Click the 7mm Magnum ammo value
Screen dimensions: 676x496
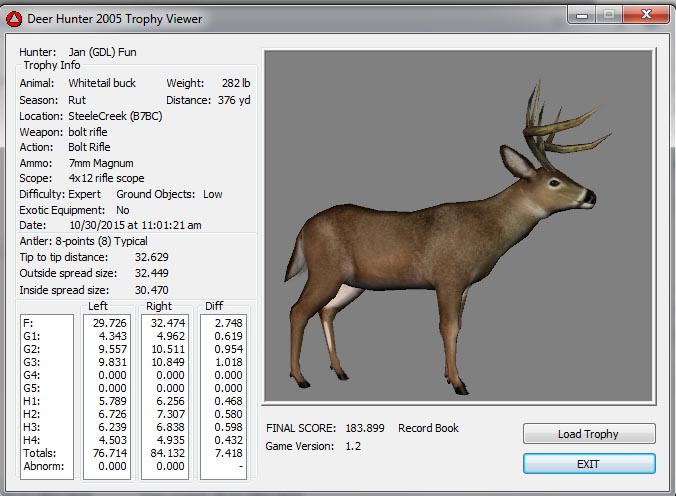point(101,163)
